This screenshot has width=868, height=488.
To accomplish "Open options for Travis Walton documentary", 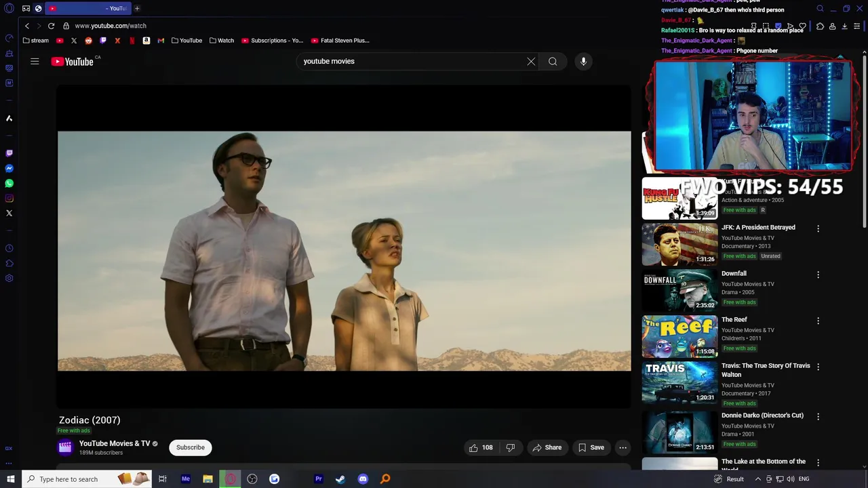I will (x=818, y=367).
